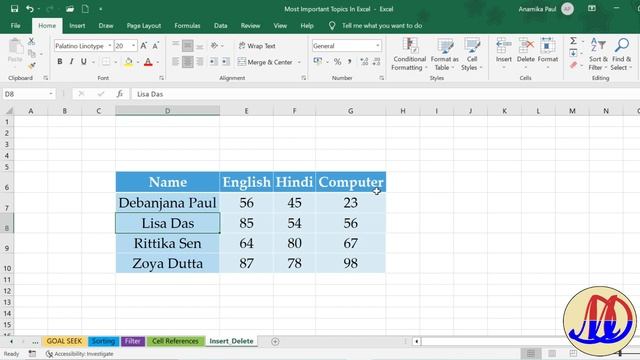Image resolution: width=640 pixels, height=360 pixels.
Task: Select the Format Painter brush icon
Action: pos(31,66)
